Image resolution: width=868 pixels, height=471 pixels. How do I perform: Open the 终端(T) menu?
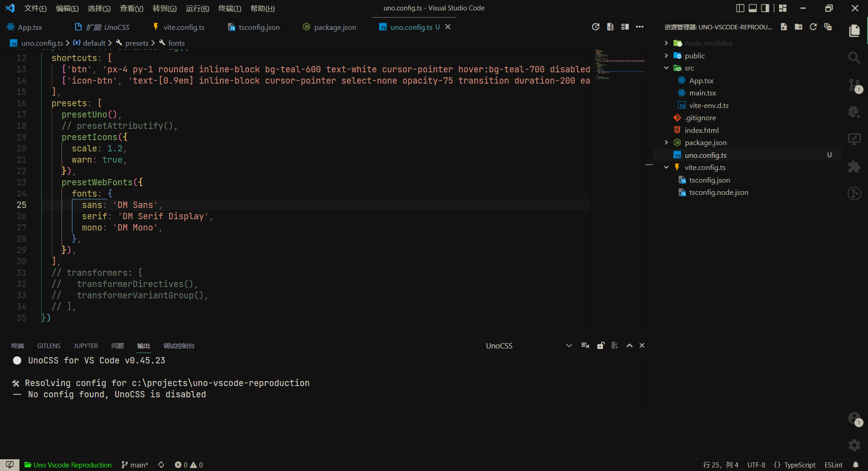230,8
